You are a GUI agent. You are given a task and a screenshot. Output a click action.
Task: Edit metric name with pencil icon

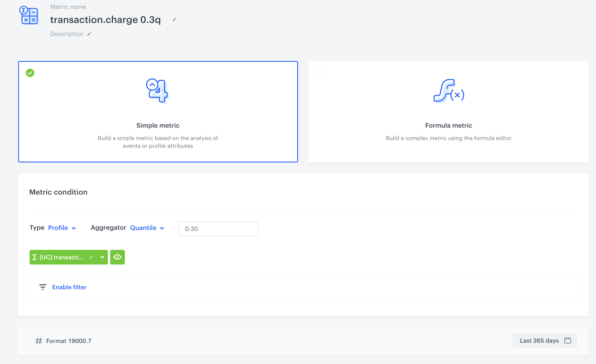coord(174,20)
